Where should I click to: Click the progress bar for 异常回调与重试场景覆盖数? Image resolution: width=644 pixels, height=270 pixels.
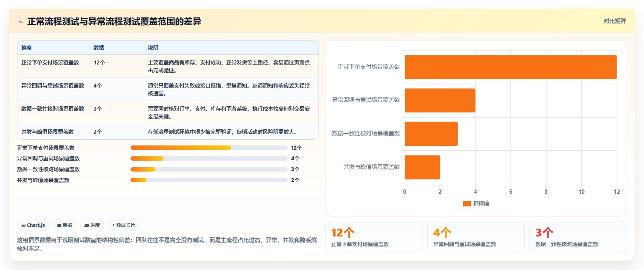[x=209, y=159]
